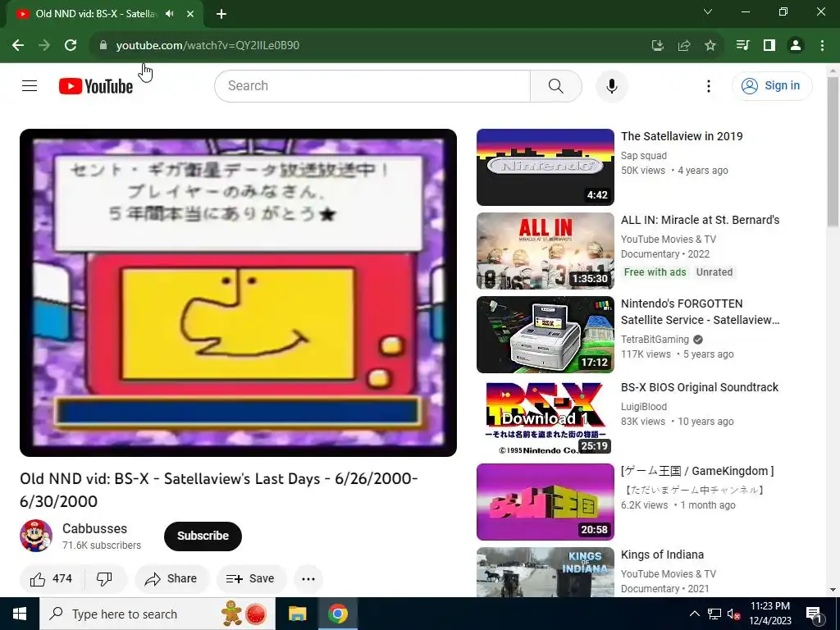The height and width of the screenshot is (630, 840).
Task: Open the YouTube hamburger guide menu
Action: pos(30,85)
